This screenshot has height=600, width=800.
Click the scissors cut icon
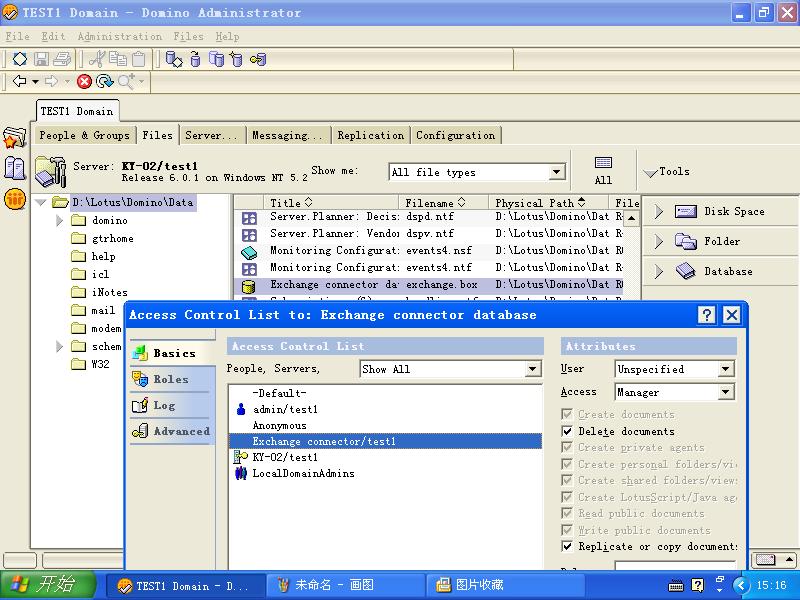coord(97,59)
